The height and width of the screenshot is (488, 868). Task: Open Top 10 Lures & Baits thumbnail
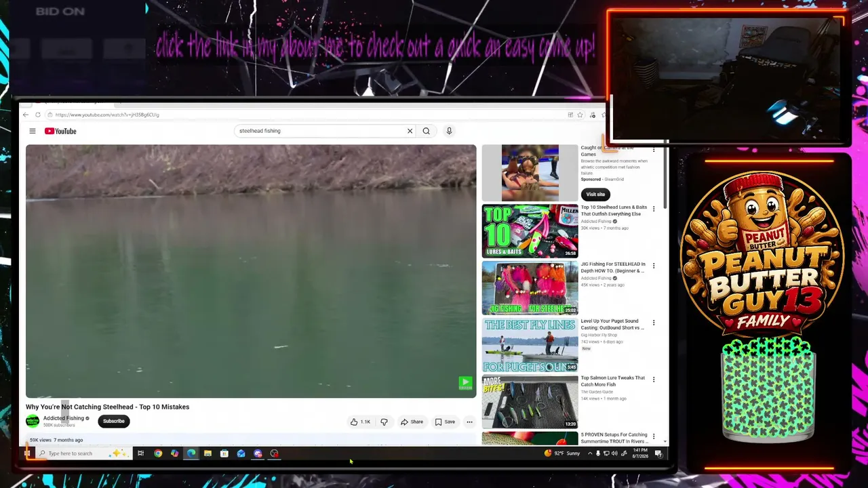pos(530,230)
